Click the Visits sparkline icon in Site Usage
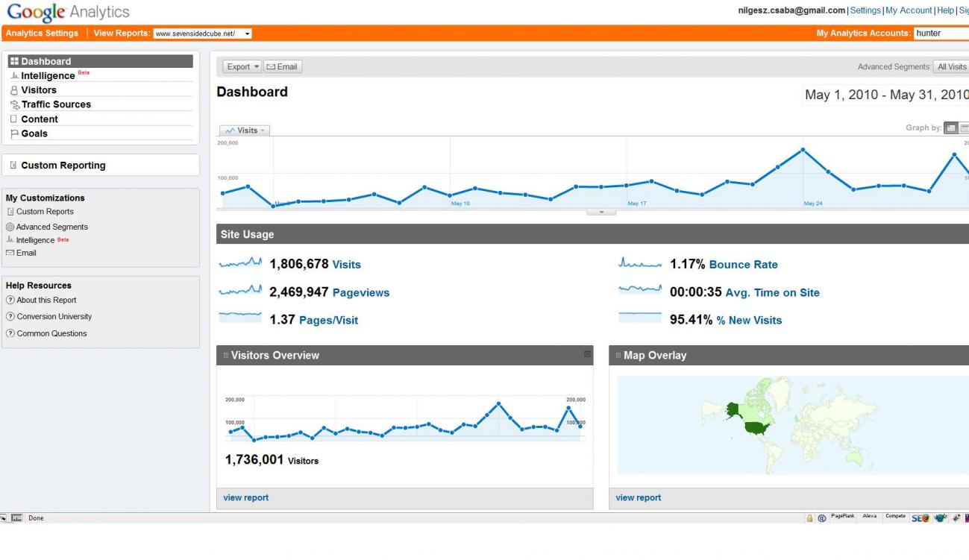 241,263
